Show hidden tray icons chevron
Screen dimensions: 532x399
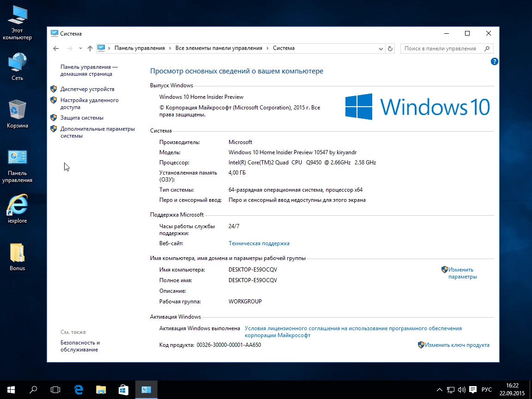pyautogui.click(x=439, y=389)
